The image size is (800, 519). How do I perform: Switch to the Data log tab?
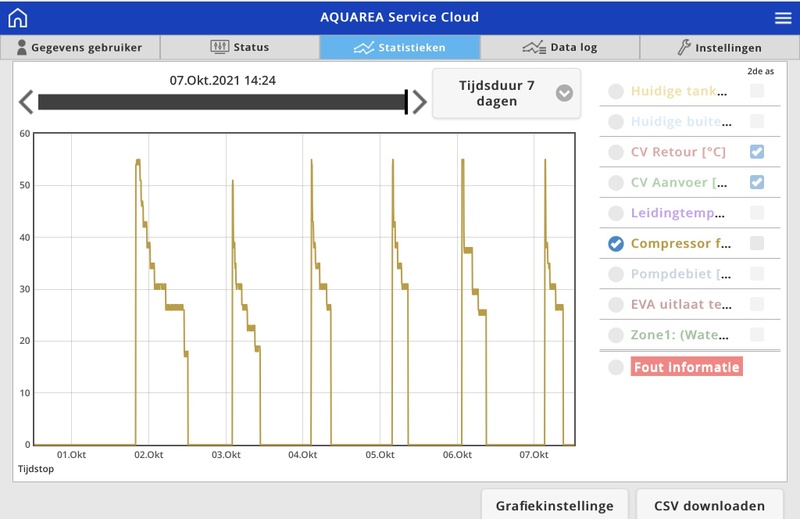[x=560, y=47]
